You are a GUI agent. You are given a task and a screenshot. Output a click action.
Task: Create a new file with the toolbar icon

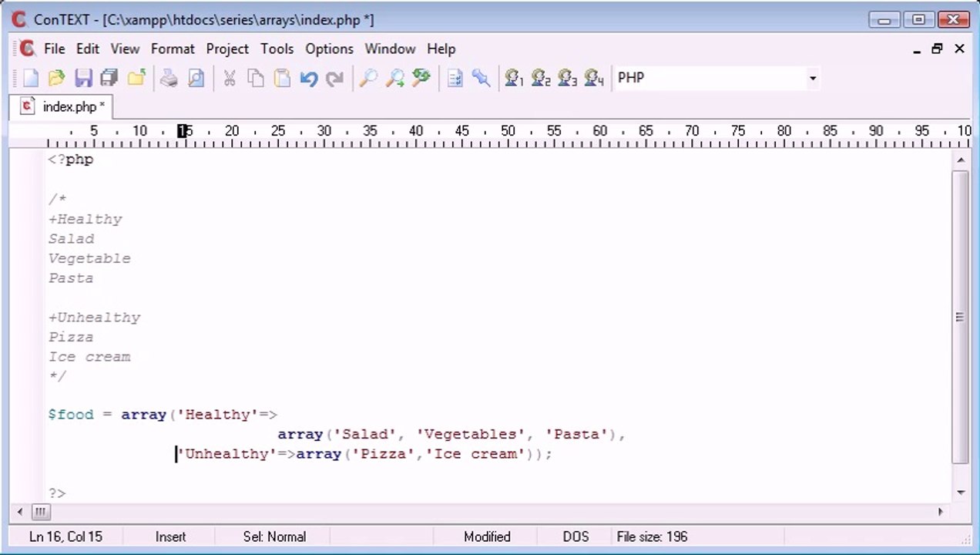[x=30, y=78]
